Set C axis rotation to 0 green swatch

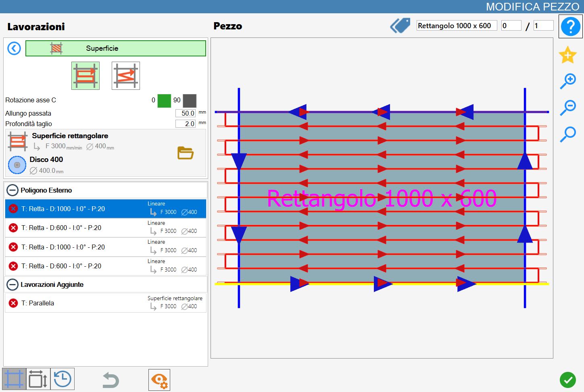[x=164, y=101]
